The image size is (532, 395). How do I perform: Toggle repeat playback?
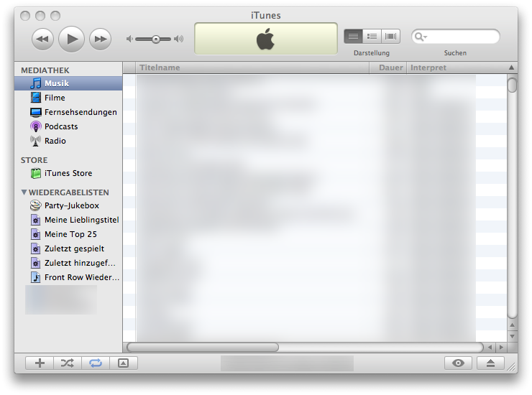click(x=96, y=363)
